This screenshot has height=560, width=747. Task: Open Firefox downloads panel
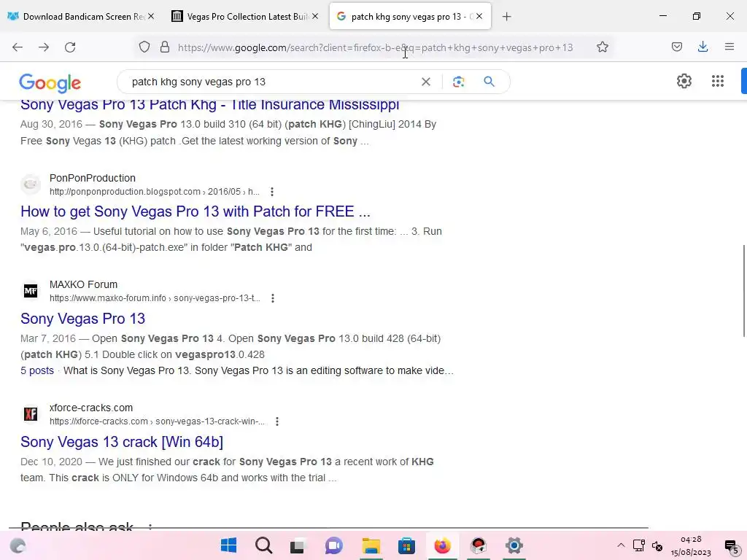703,47
